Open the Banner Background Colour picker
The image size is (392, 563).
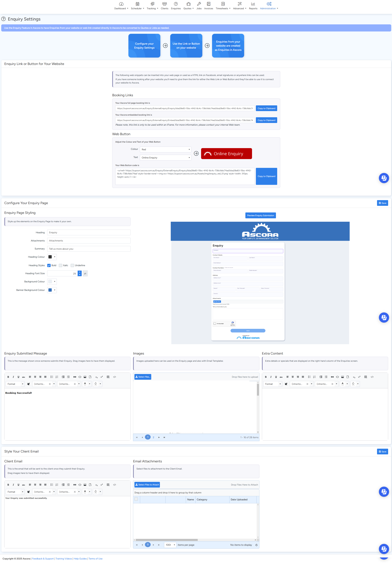(x=52, y=290)
